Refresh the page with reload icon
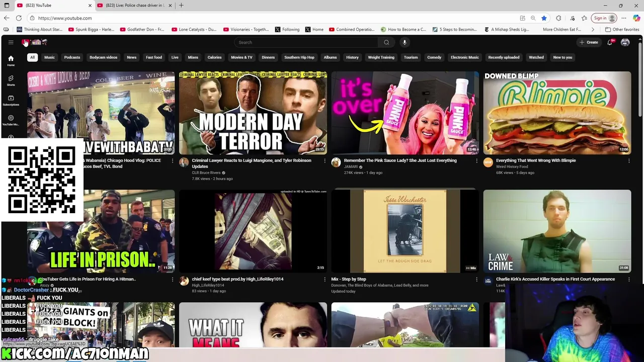Image resolution: width=644 pixels, height=362 pixels. [19, 18]
